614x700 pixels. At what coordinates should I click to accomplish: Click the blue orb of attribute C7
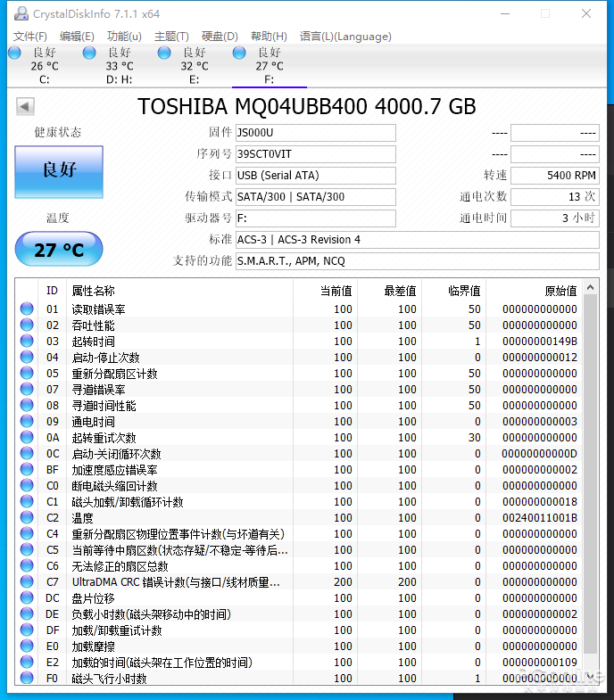tap(27, 581)
